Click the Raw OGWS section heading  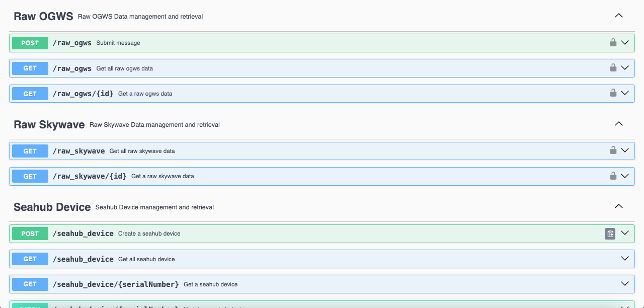point(43,16)
